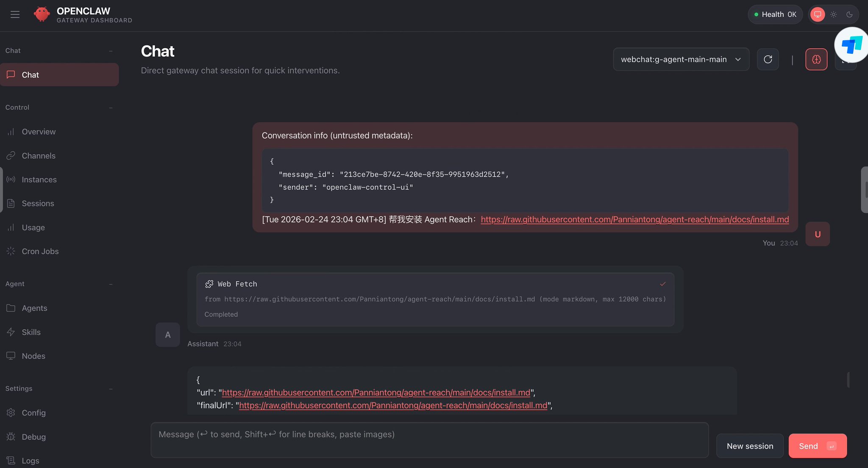The height and width of the screenshot is (468, 868).
Task: Click the OpenClaw red mascot logo
Action: click(42, 14)
